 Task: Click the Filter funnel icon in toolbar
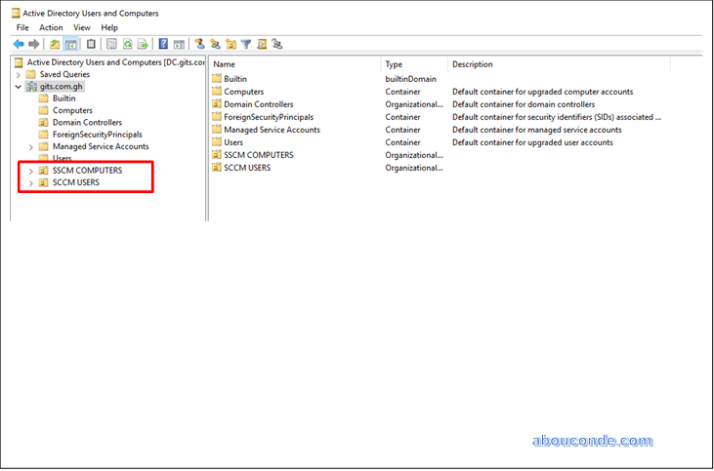pyautogui.click(x=245, y=44)
